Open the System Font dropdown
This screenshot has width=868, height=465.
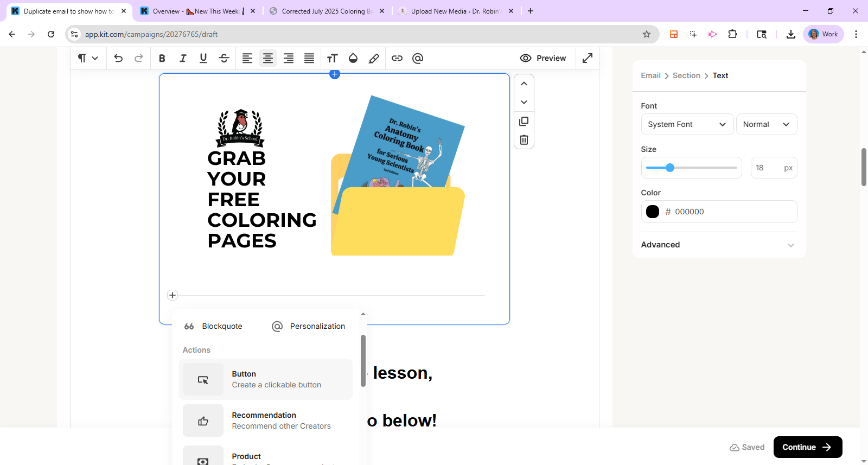(687, 124)
